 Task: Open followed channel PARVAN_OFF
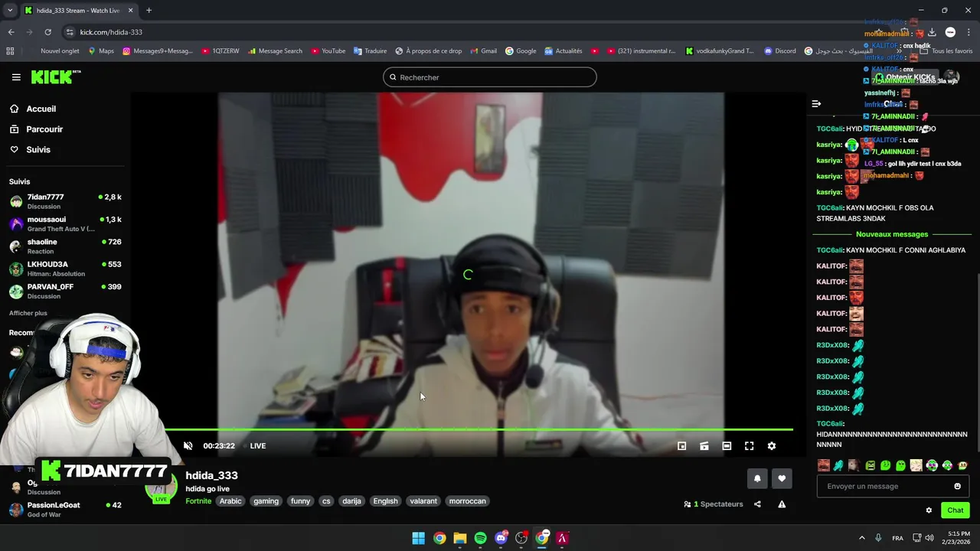coord(65,291)
